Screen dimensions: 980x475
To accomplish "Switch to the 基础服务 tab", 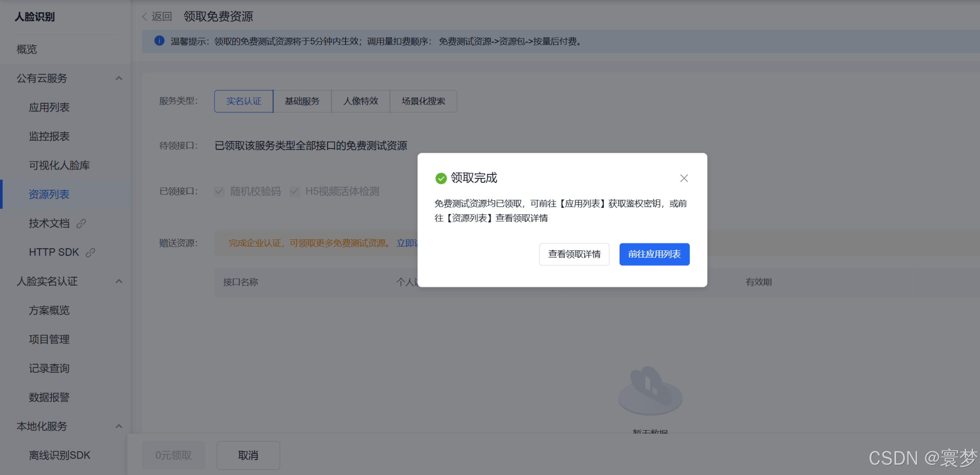I will coord(302,101).
